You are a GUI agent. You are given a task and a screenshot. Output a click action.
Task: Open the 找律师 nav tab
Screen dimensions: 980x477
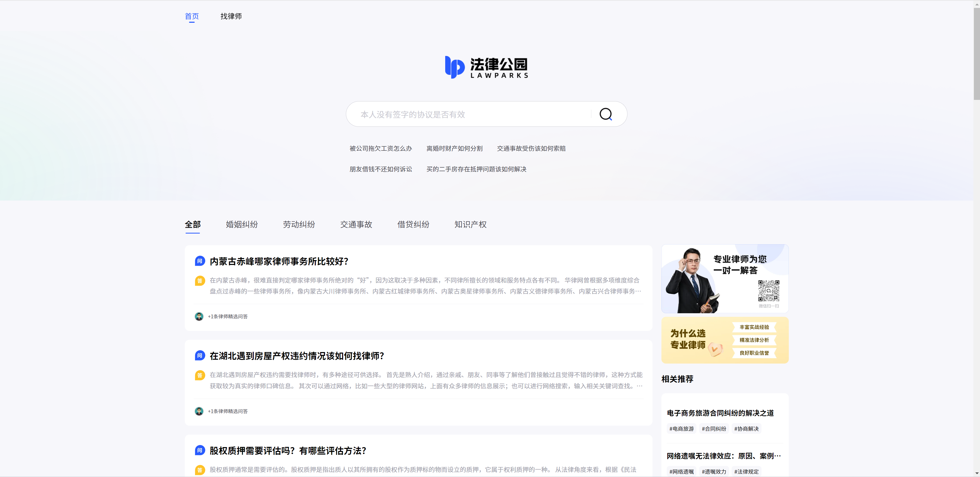click(x=231, y=16)
